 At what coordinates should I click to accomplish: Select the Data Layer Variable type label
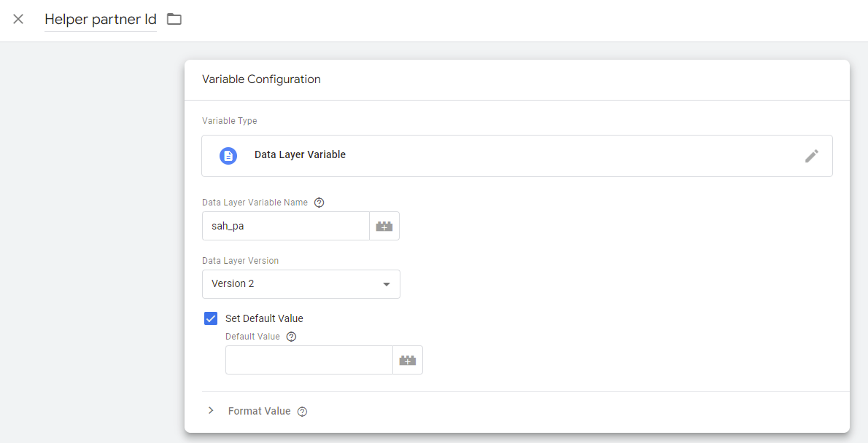300,155
